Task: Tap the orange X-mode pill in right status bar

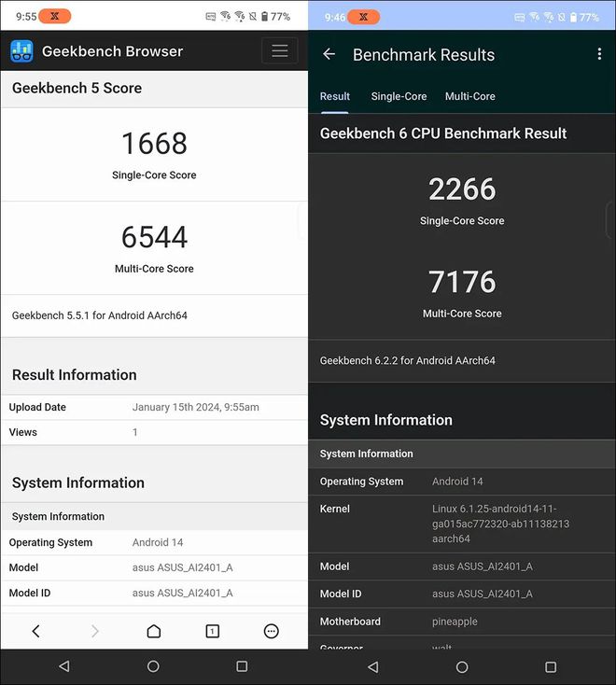Action: click(363, 17)
